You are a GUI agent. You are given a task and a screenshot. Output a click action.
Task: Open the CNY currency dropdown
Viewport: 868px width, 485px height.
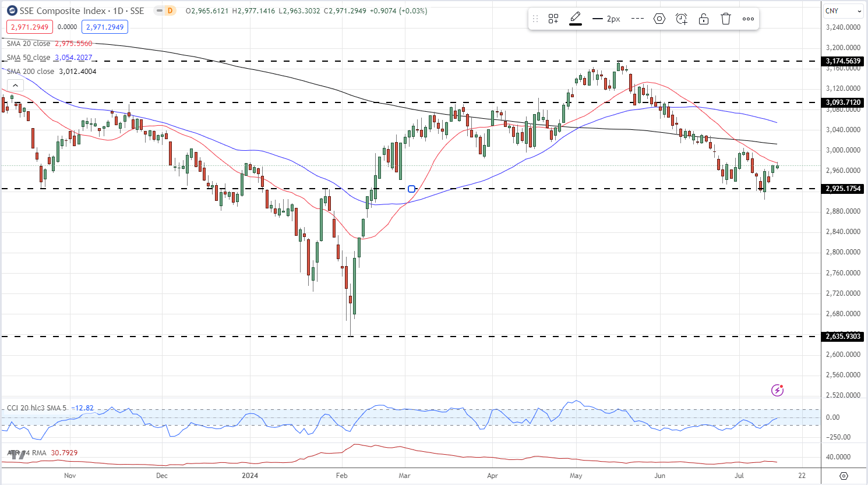click(x=843, y=10)
